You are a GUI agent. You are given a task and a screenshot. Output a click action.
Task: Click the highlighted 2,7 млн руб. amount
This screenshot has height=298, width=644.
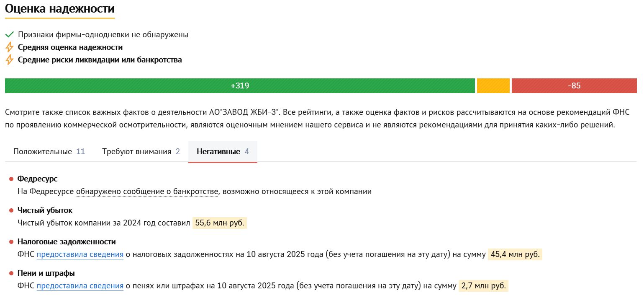tap(484, 286)
